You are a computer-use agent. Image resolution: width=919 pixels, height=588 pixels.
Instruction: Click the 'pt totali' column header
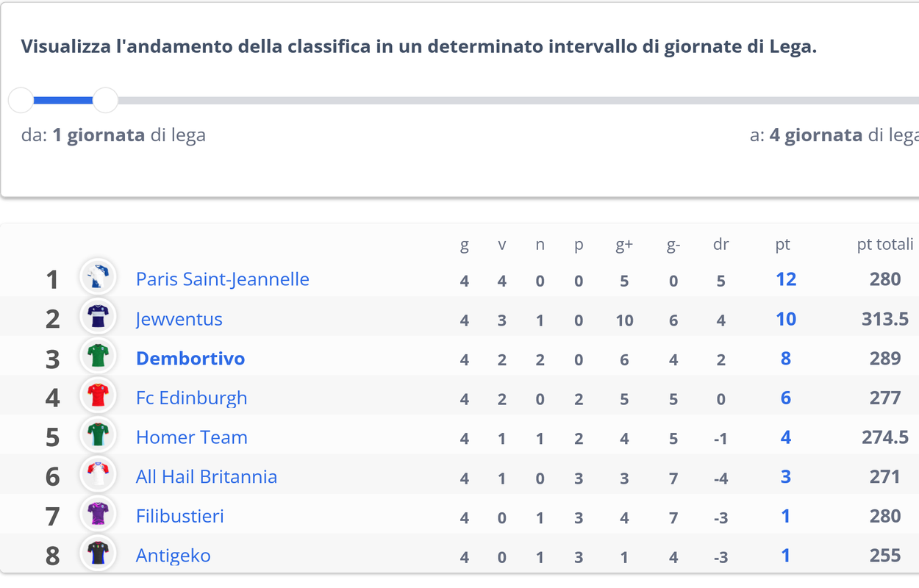coord(885,244)
